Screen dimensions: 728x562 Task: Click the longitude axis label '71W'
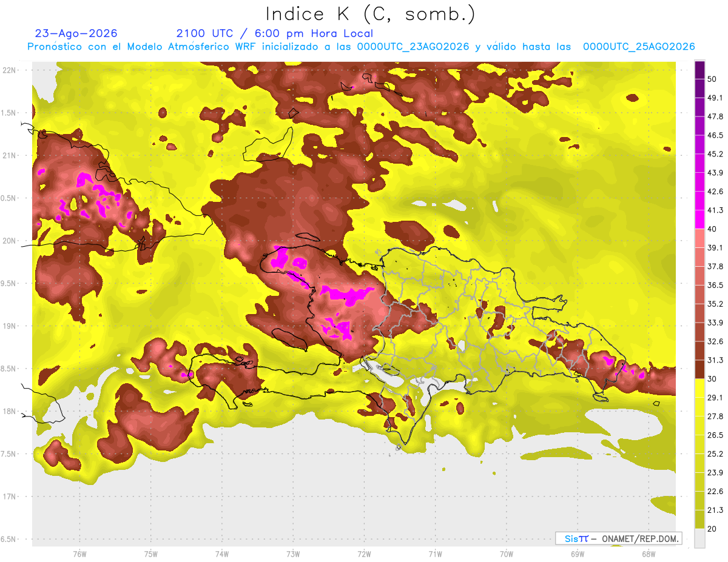pyautogui.click(x=435, y=554)
